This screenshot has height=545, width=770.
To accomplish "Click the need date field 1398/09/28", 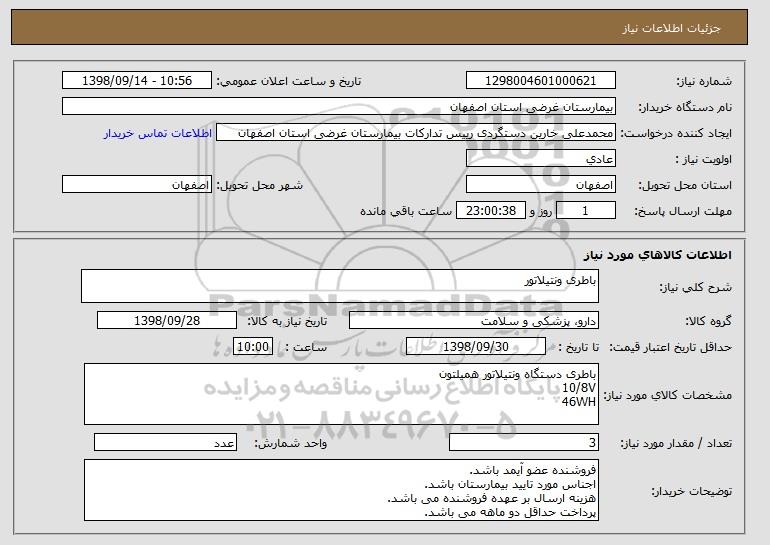I will pos(167,321).
